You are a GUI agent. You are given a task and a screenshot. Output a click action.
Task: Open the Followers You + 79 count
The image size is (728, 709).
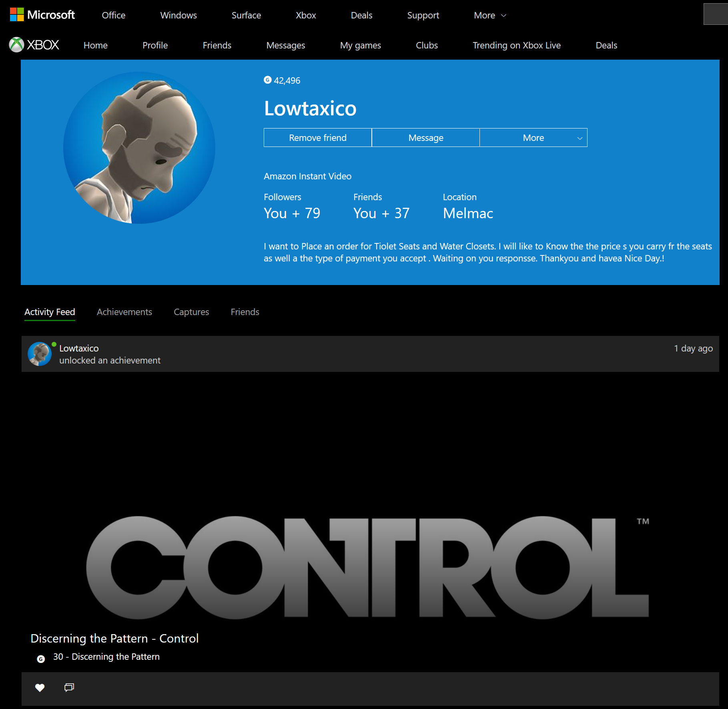292,213
